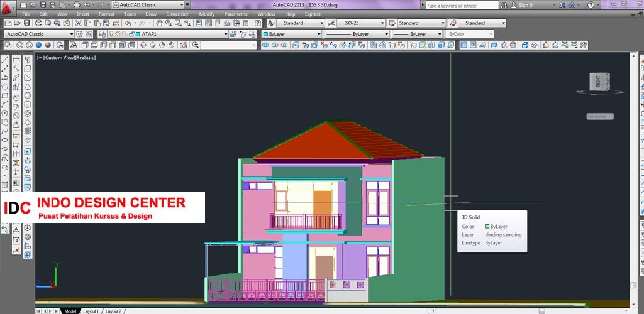Screen dimensions: 644x314
Task: Open multileader style Standard dropdown
Action: click(x=482, y=23)
